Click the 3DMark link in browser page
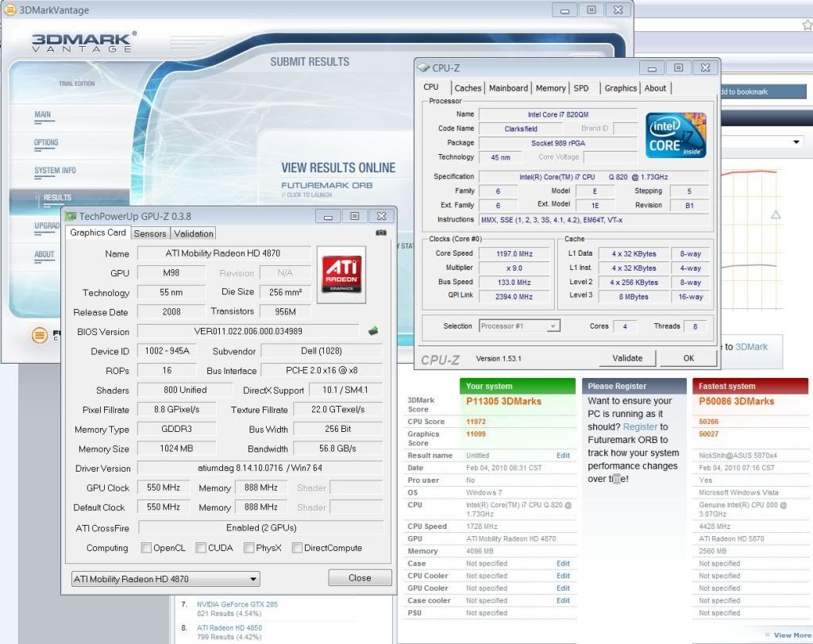 [751, 347]
